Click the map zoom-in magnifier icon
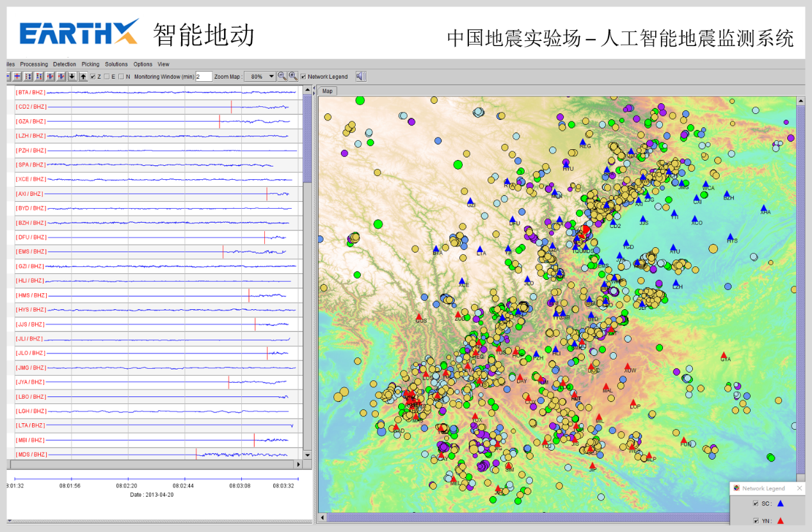812x532 pixels. click(293, 76)
